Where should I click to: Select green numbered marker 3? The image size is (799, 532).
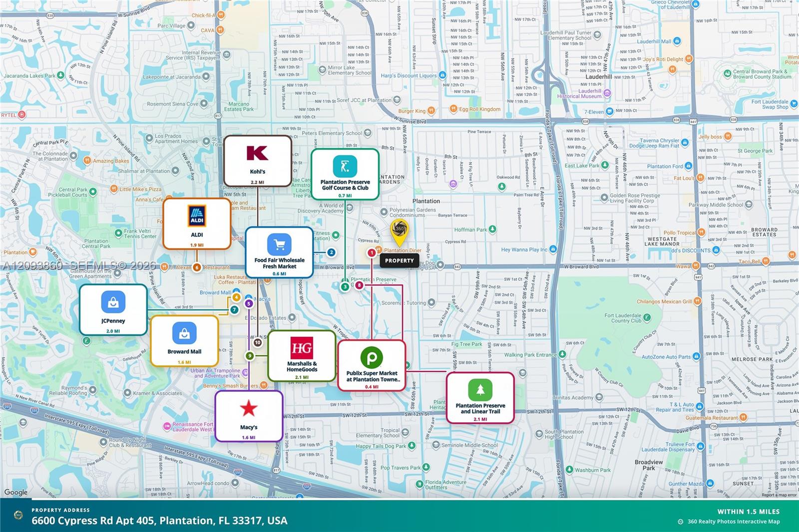point(345,287)
